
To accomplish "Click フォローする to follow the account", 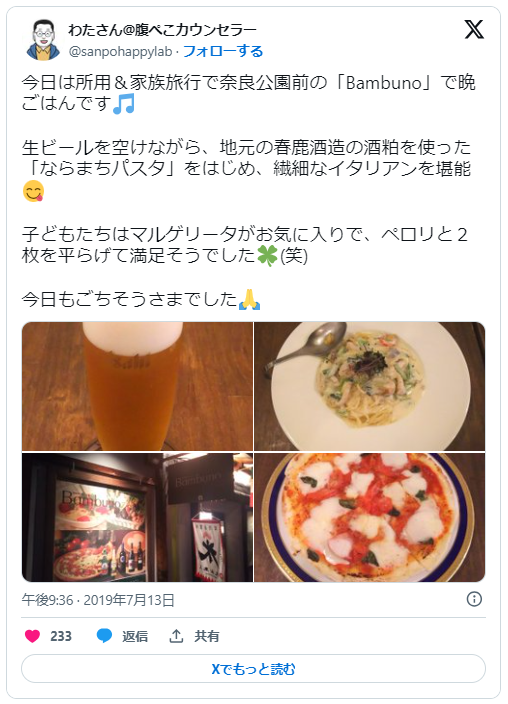I will (x=223, y=52).
